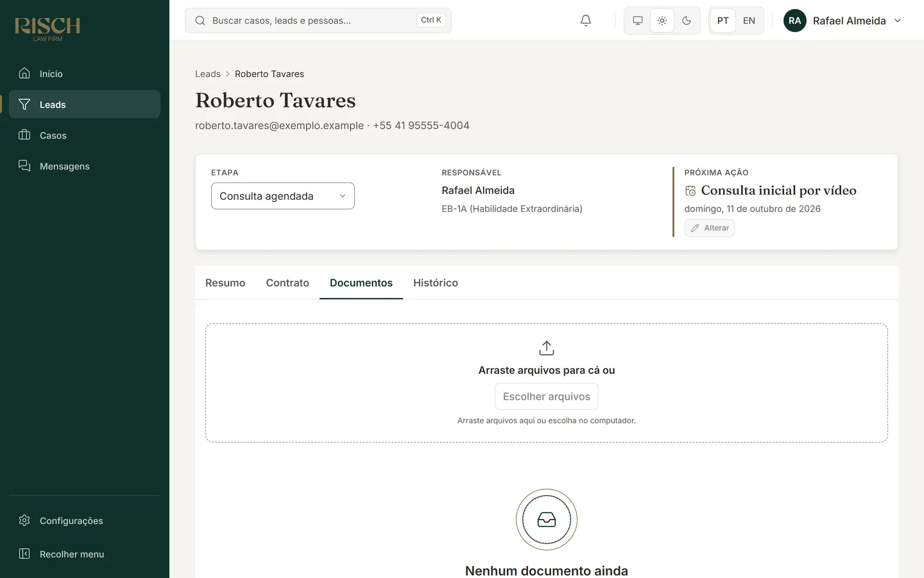The width and height of the screenshot is (924, 578).
Task: Select the Documentos tab
Action: [361, 283]
